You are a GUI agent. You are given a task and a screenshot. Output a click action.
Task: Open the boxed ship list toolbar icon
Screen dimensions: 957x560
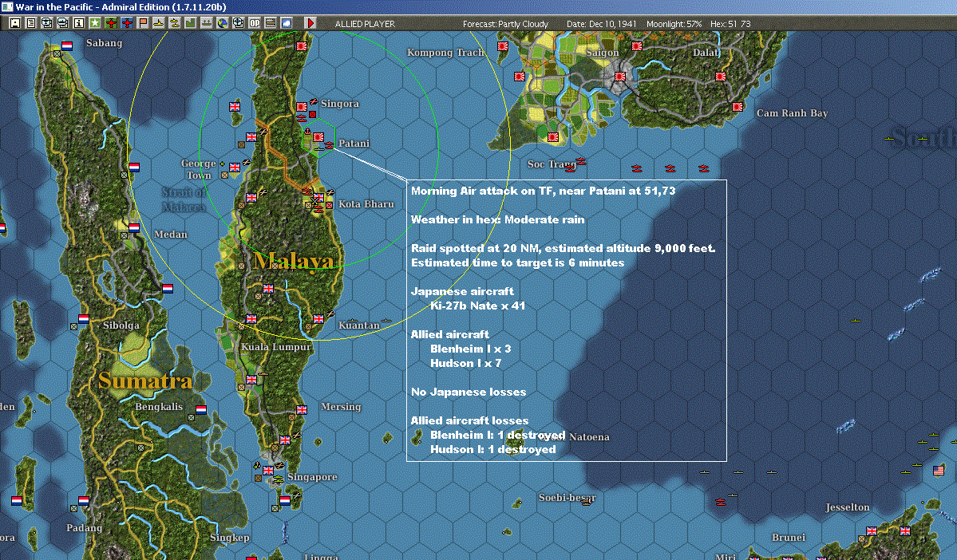[63, 23]
